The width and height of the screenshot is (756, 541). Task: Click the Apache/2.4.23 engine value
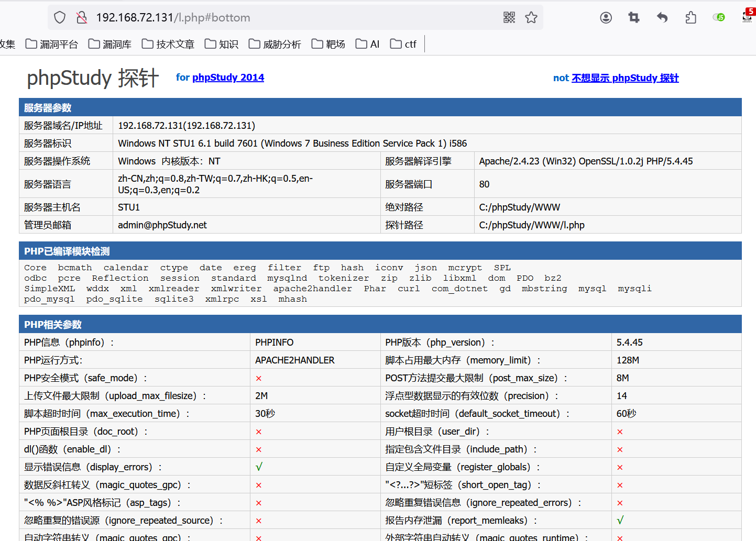click(x=586, y=161)
